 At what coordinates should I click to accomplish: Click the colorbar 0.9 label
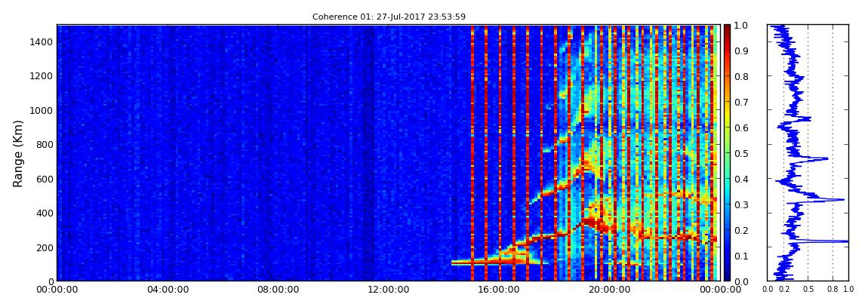tap(741, 51)
